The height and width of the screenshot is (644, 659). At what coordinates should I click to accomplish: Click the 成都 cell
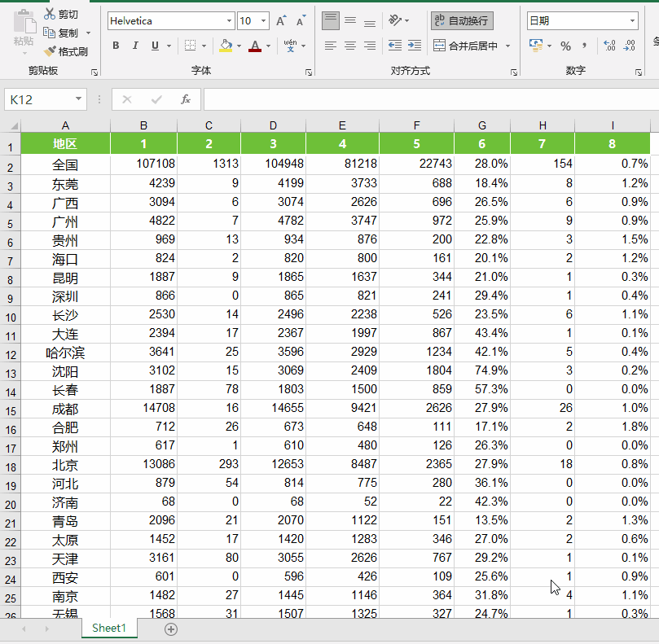[65, 409]
